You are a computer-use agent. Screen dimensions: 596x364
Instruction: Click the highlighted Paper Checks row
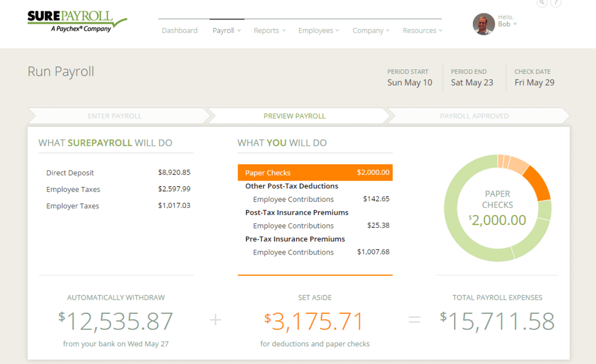(315, 172)
